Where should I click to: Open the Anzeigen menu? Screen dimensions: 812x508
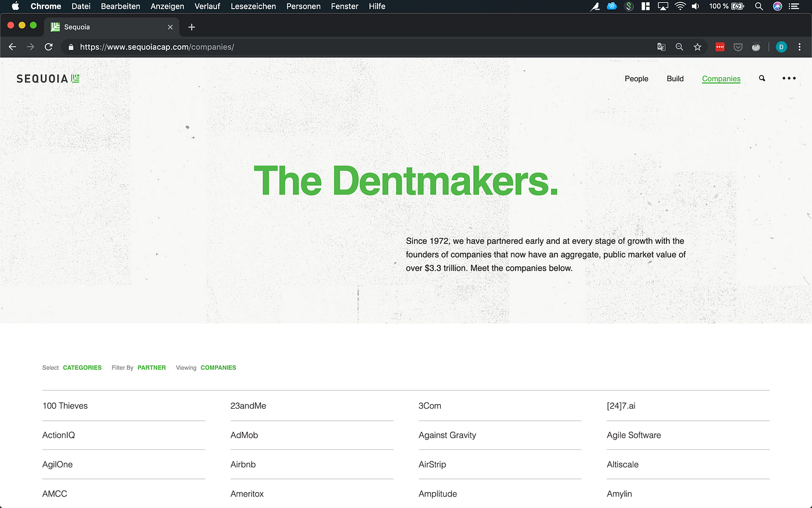coord(167,6)
